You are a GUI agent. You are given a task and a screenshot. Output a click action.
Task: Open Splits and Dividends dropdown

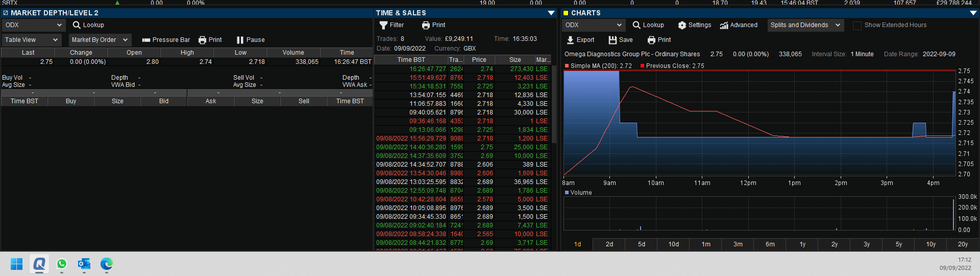(x=805, y=25)
